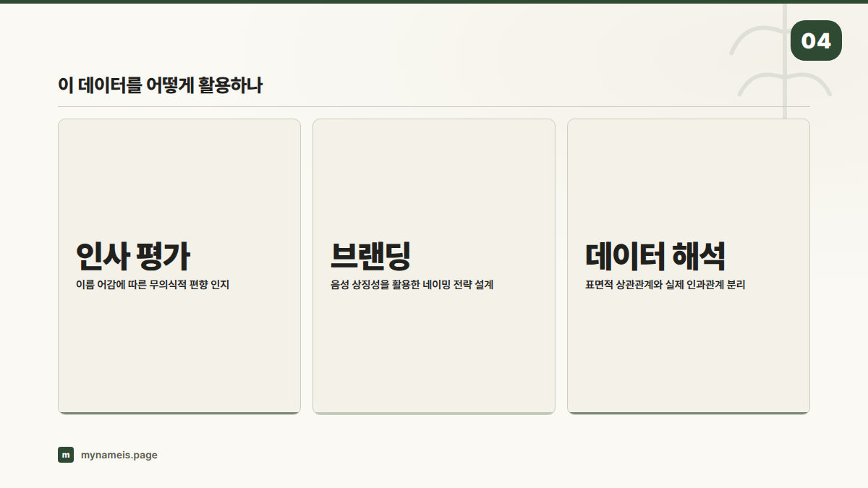Select text '이름 어감에 따른 무의식적 편향 인지'
Viewport: 868px width, 488px height.
(152, 285)
